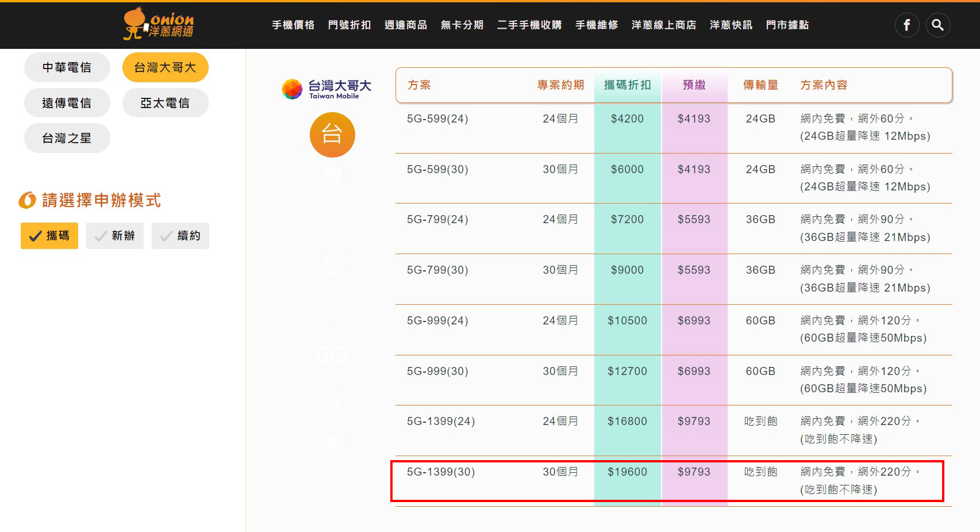Click (24GB超量降速 12Mbps) in 5G-599(24) row
This screenshot has height=532, width=980.
coord(865,136)
